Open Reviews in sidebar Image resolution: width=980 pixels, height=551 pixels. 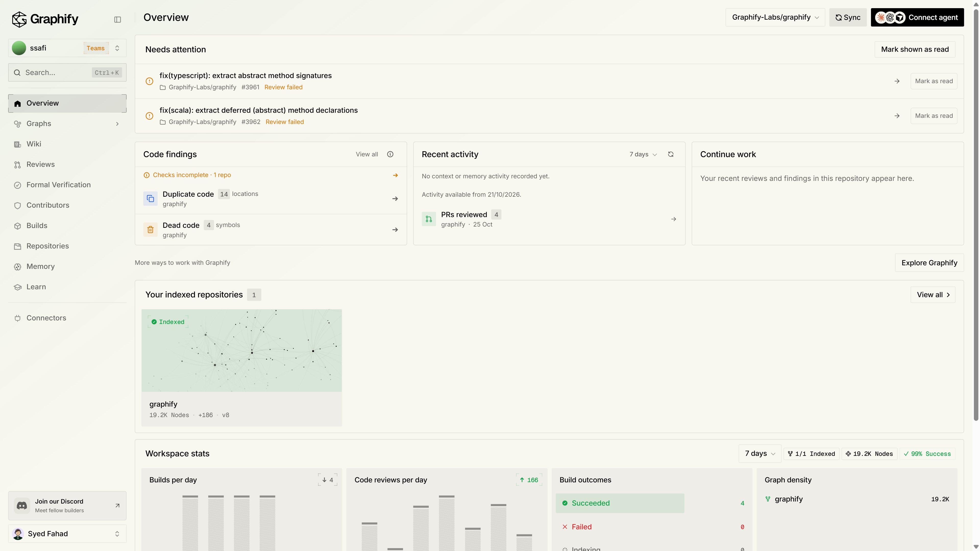point(67,165)
